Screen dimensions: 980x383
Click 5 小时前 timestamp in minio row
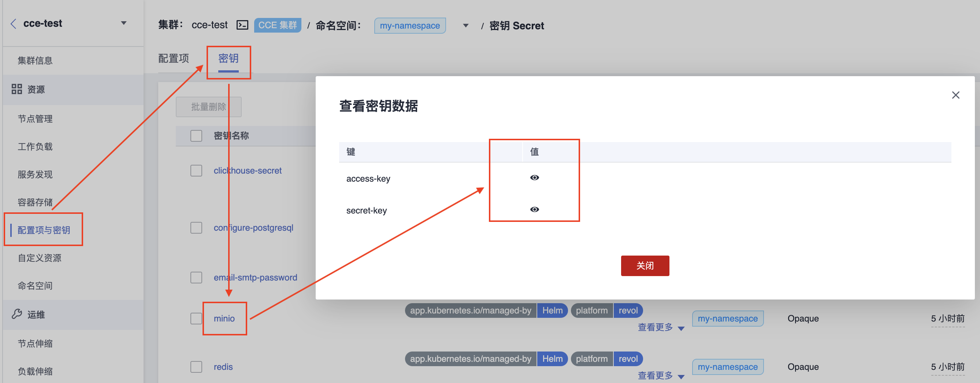point(948,318)
